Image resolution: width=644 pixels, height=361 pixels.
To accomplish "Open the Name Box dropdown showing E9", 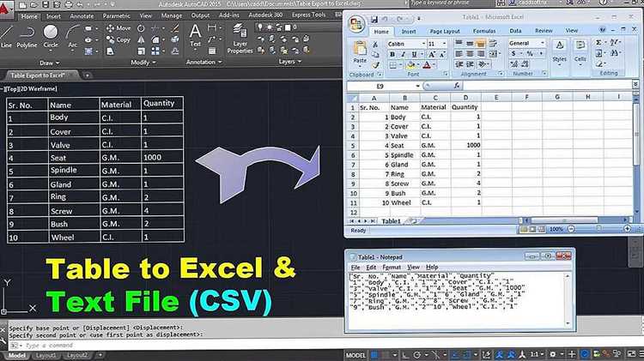I will 417,86.
